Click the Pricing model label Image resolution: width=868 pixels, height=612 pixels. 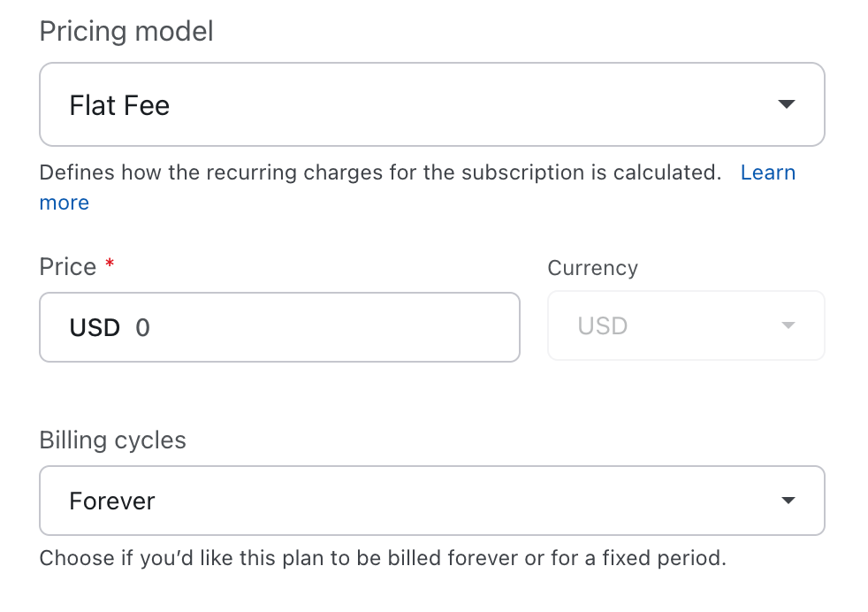(126, 32)
